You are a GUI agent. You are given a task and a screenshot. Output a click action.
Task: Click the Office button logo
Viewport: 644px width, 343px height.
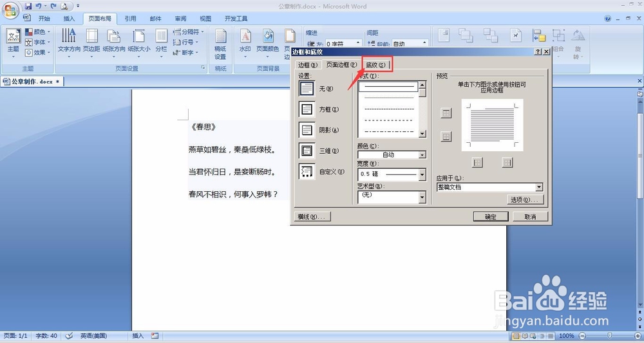pos(10,10)
